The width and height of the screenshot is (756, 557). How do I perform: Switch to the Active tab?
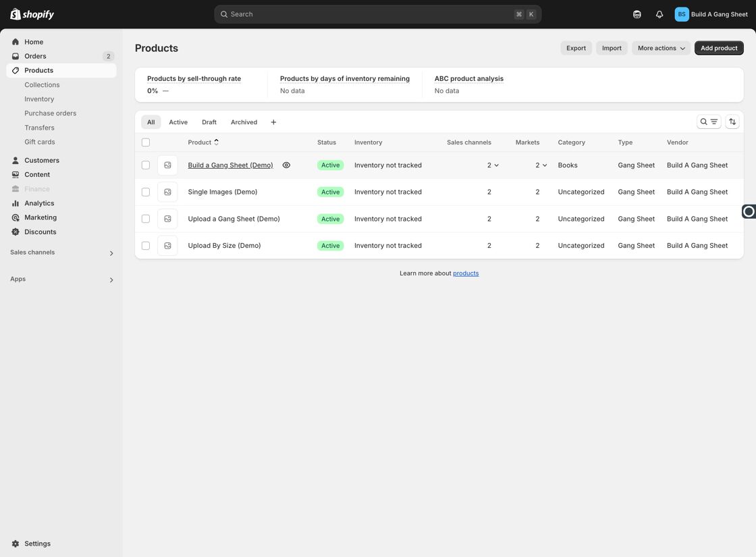(x=178, y=122)
